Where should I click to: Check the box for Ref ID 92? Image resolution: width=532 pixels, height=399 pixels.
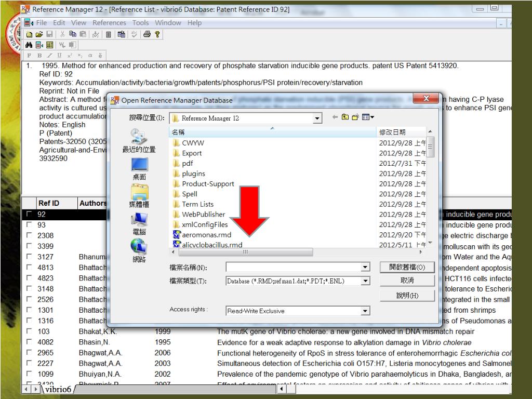click(x=29, y=214)
